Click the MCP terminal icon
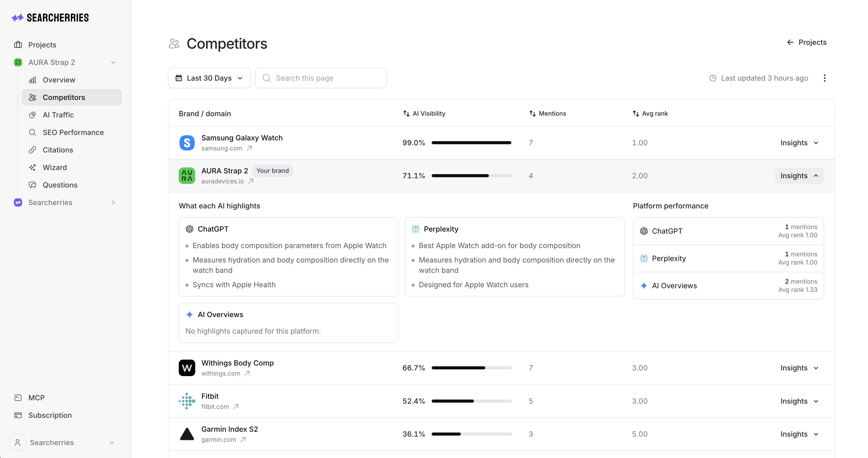The image size is (868, 458). click(18, 398)
